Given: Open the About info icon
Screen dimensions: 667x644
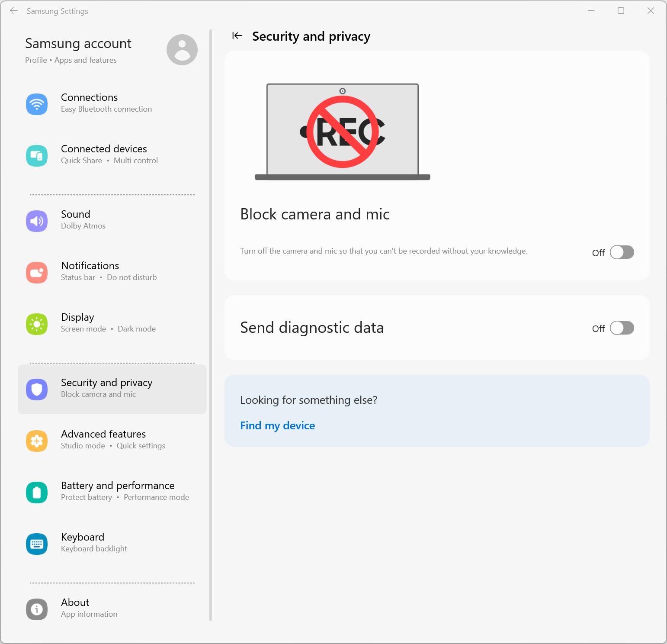Looking at the screenshot, I should (x=37, y=609).
